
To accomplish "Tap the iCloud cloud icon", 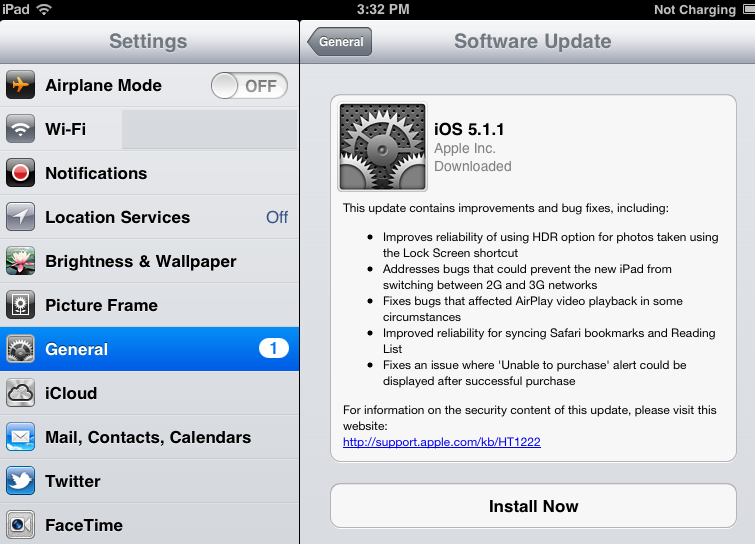I will coord(20,393).
